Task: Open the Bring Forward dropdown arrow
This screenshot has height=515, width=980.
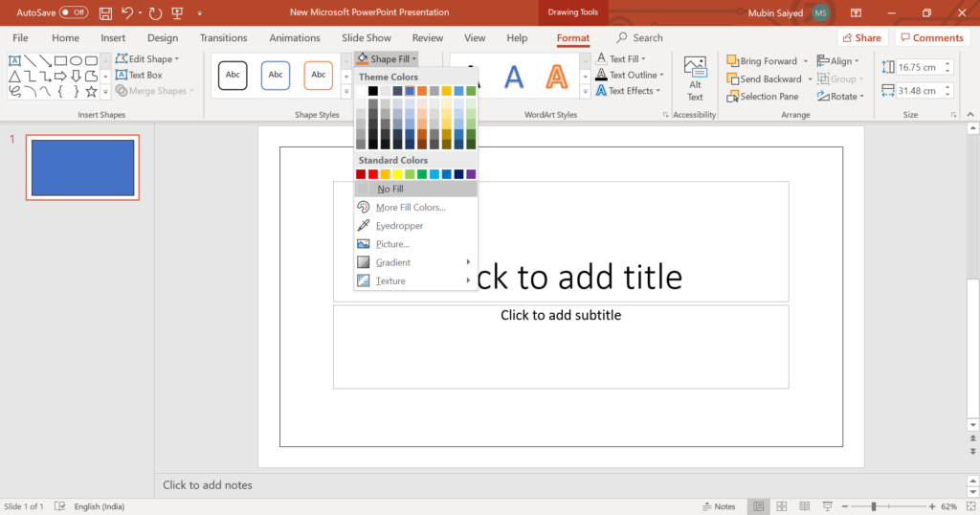Action: (x=806, y=61)
